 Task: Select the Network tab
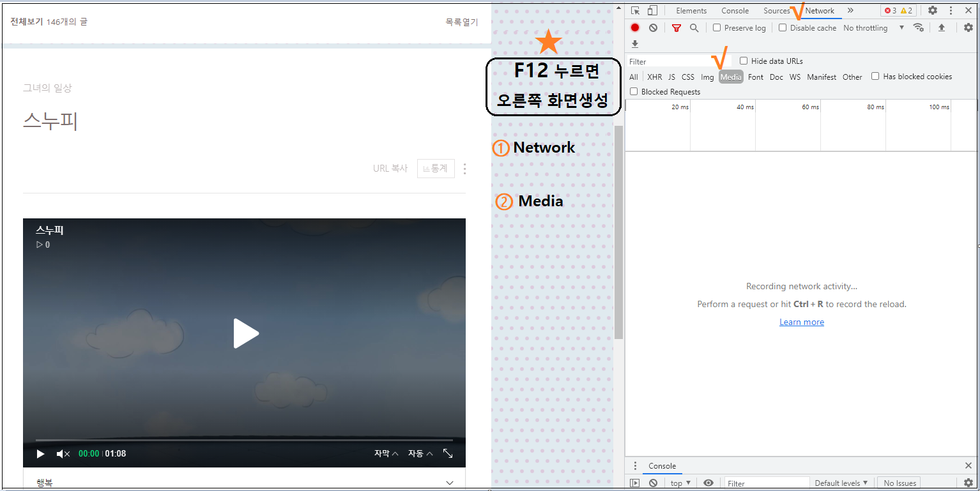click(x=820, y=10)
